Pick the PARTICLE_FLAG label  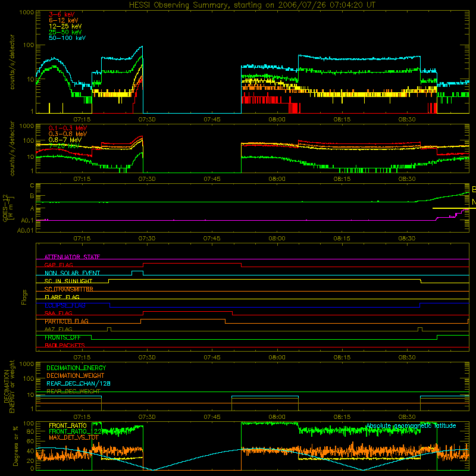67,321
